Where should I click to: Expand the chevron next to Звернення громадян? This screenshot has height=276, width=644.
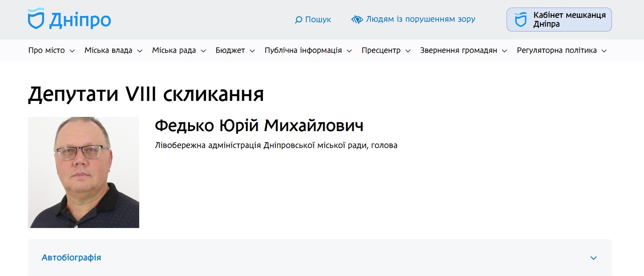coord(504,51)
